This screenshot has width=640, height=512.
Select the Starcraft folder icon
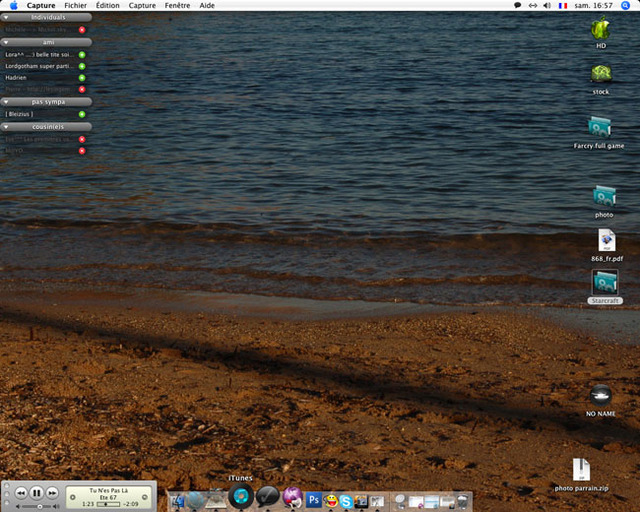tap(605, 282)
